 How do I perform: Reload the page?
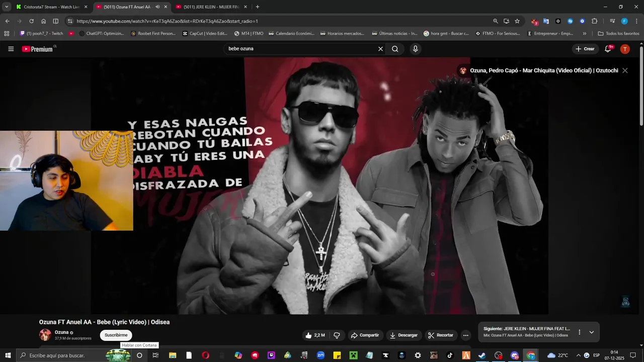31,21
